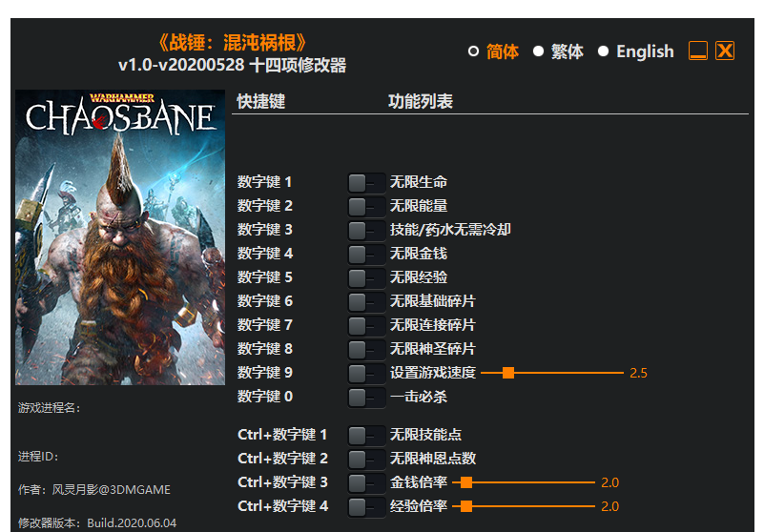Click the 无限神恩点数 label
764x532 pixels.
click(x=433, y=459)
